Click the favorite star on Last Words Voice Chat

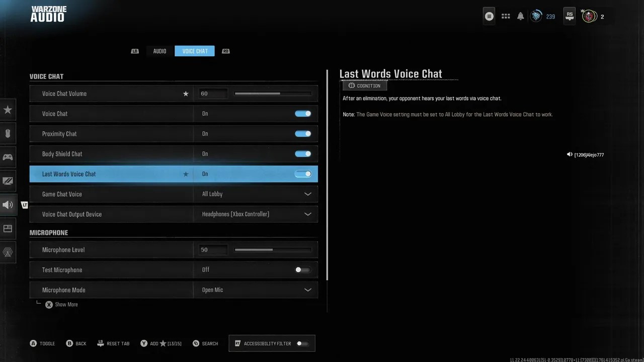click(186, 174)
